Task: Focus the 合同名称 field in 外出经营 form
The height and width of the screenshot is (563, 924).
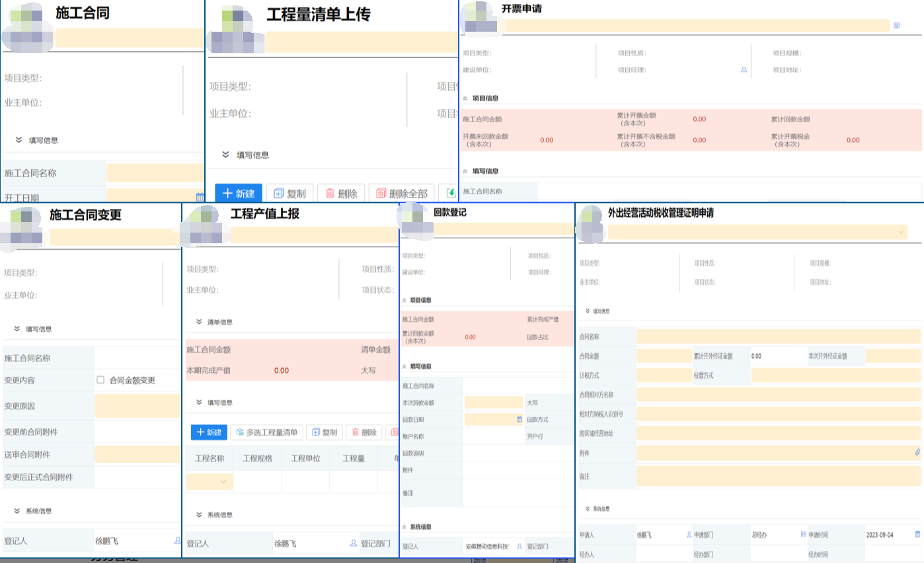Action: pyautogui.click(x=779, y=336)
